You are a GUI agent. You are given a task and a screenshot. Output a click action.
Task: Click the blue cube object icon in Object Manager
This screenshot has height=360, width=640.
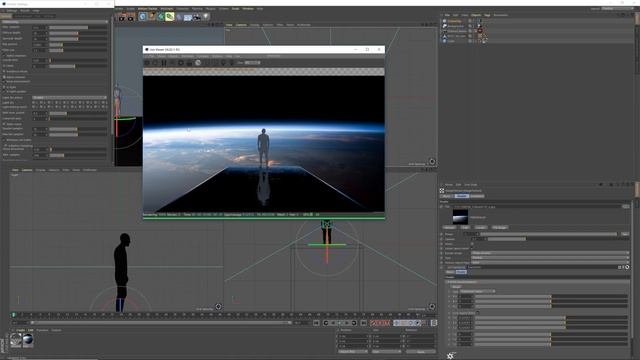point(444,41)
